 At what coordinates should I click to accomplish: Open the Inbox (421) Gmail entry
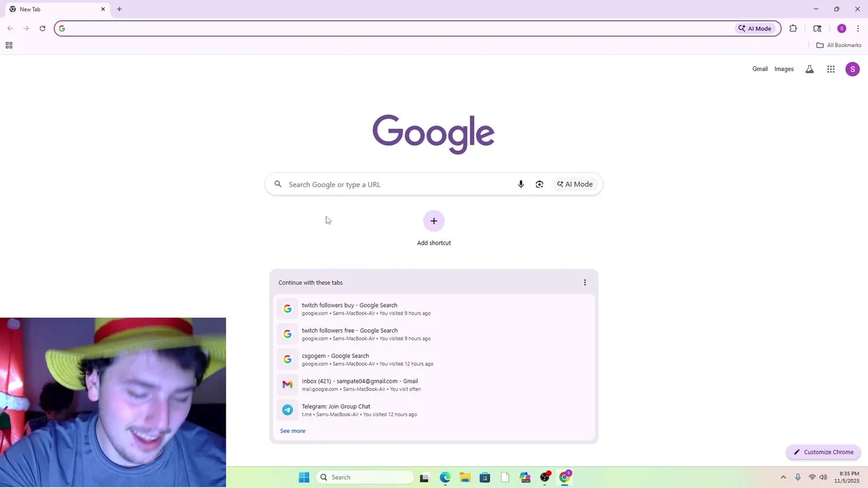pyautogui.click(x=434, y=385)
